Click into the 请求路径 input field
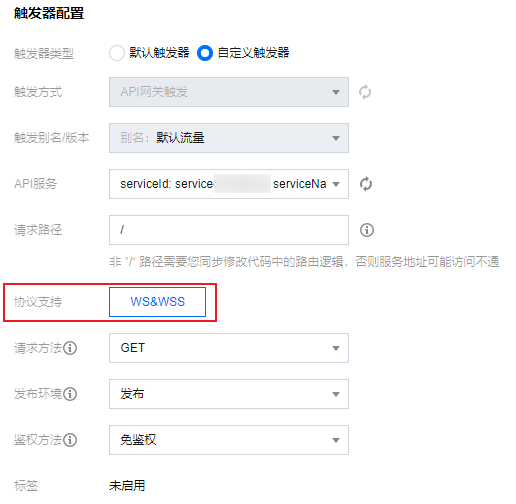Image resolution: width=516 pixels, height=504 pixels. tap(229, 230)
